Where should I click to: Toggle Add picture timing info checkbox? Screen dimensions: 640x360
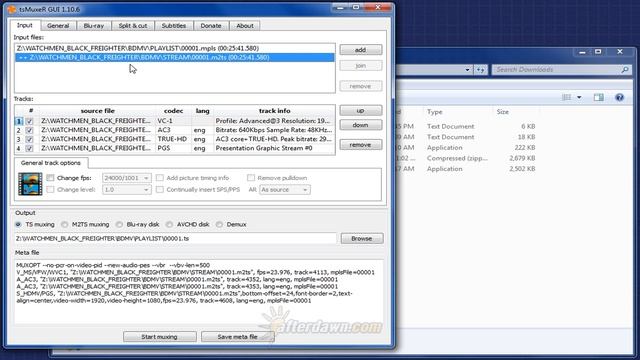pyautogui.click(x=160, y=178)
